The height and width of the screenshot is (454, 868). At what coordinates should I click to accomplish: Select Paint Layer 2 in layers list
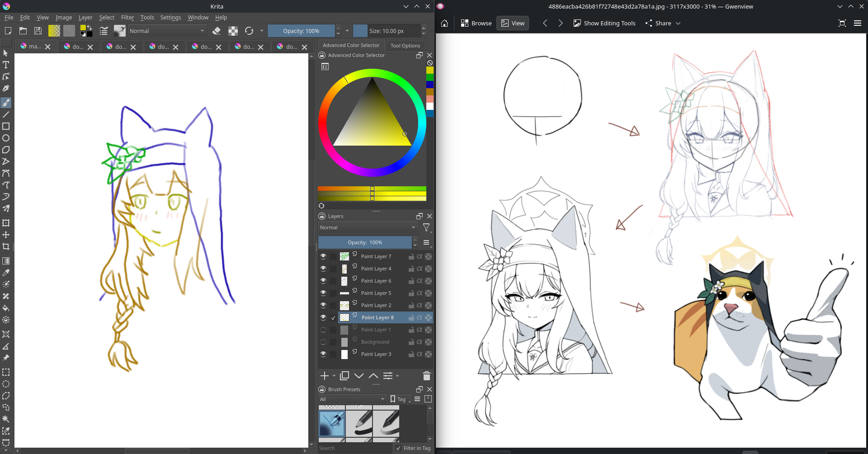pyautogui.click(x=376, y=305)
